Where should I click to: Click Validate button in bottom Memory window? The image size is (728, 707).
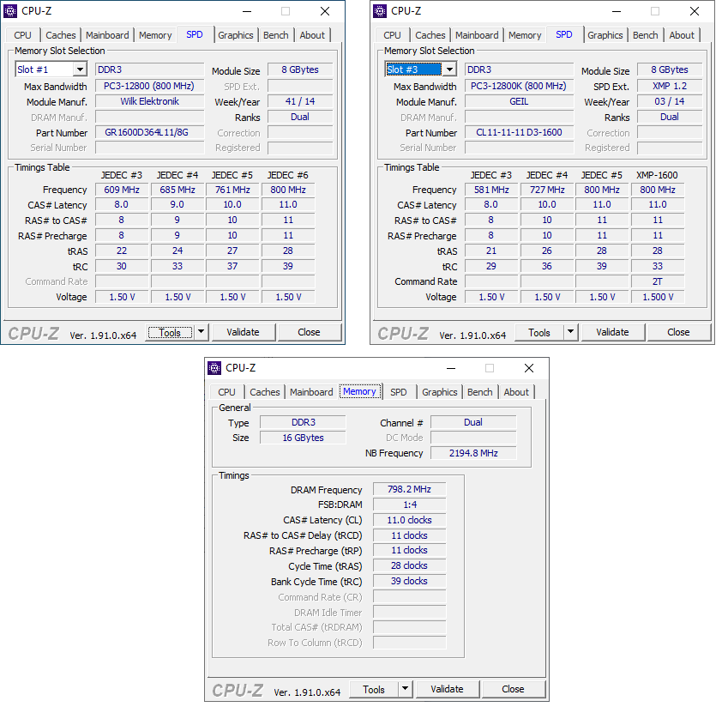pyautogui.click(x=447, y=689)
